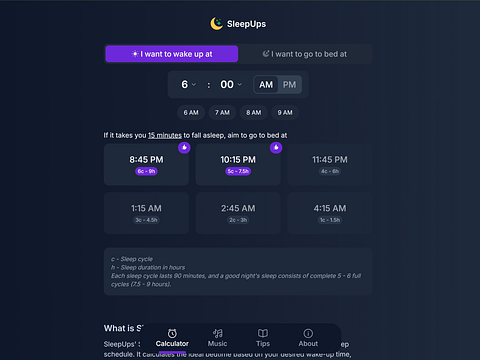This screenshot has width=480, height=360.
Task: Pick the 8 AM quick preset
Action: [x=254, y=113]
